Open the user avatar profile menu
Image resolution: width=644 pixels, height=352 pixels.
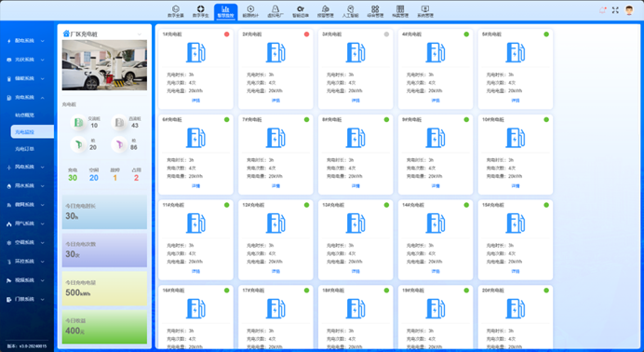629,10
